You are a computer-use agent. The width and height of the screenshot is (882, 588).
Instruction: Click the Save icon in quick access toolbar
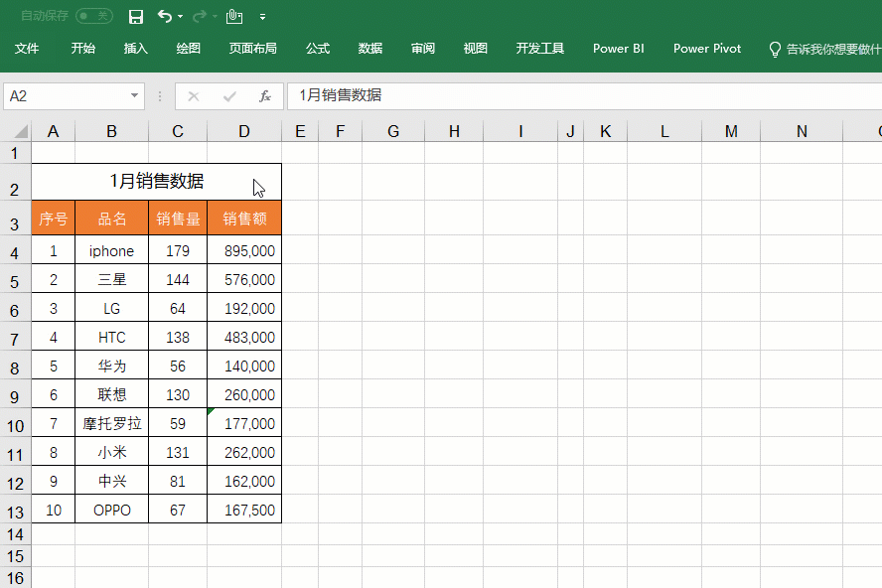(x=136, y=17)
